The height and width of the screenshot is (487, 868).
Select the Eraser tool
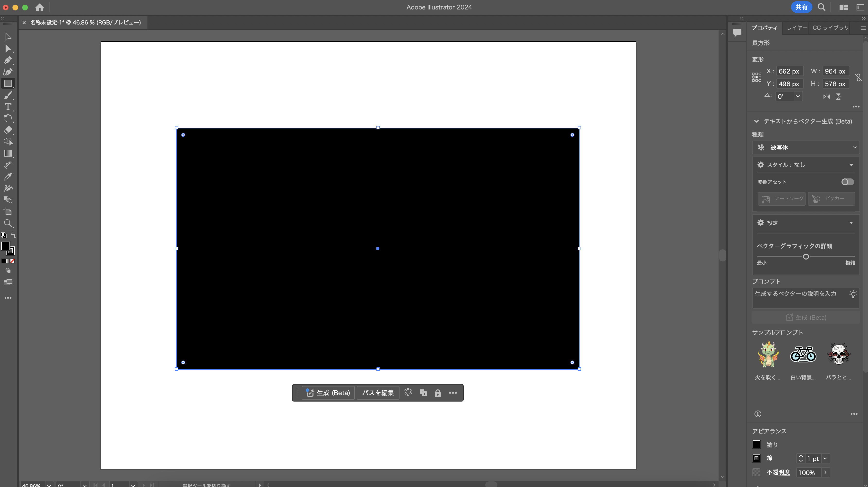point(8,130)
